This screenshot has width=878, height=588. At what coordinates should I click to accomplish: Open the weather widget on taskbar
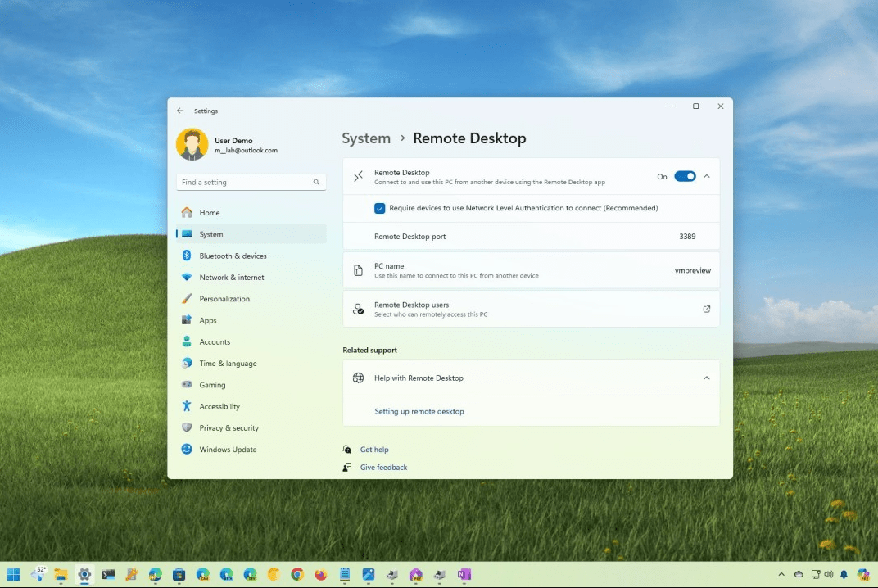(38, 573)
